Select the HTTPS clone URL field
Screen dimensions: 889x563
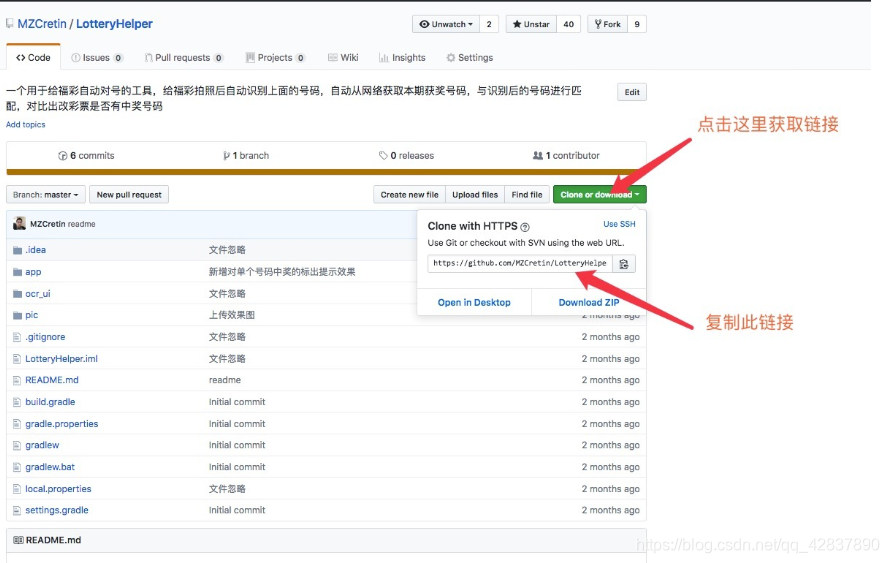click(x=520, y=264)
